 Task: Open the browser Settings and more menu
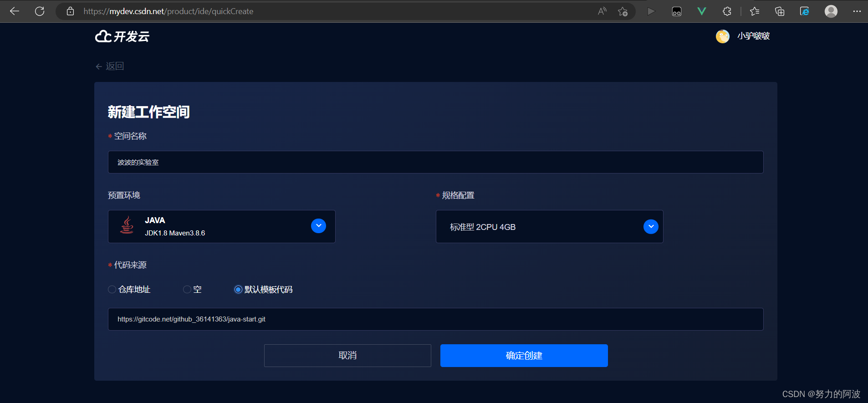click(857, 11)
